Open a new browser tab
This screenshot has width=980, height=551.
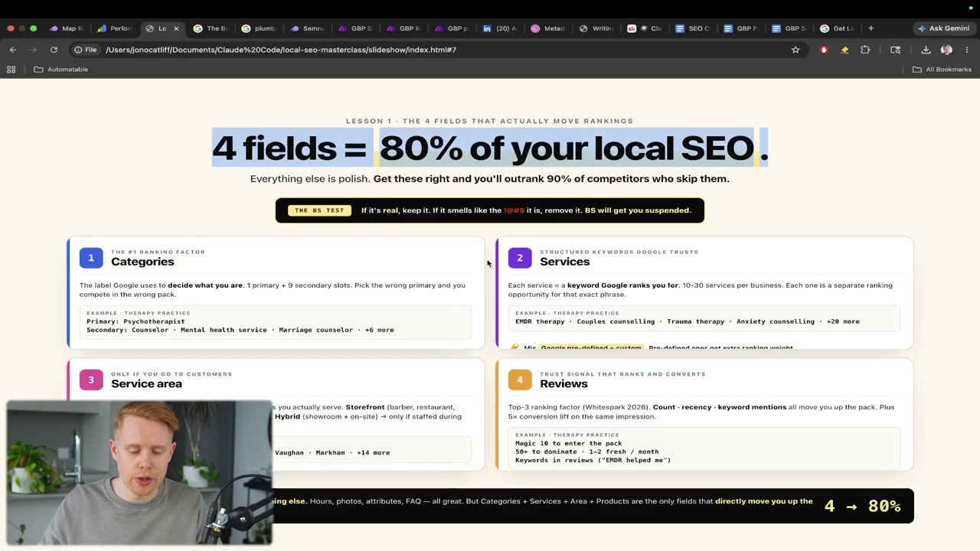click(x=871, y=28)
